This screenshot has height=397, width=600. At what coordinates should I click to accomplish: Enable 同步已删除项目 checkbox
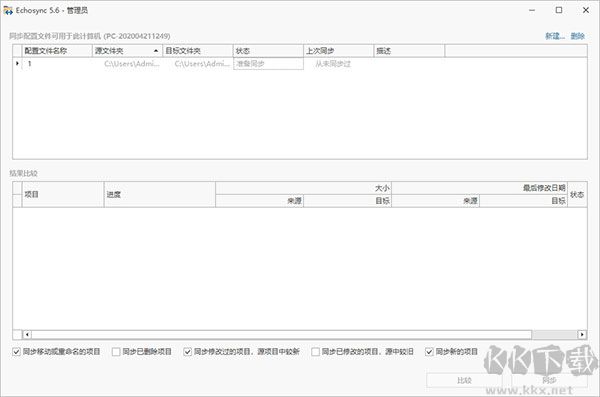click(x=116, y=351)
